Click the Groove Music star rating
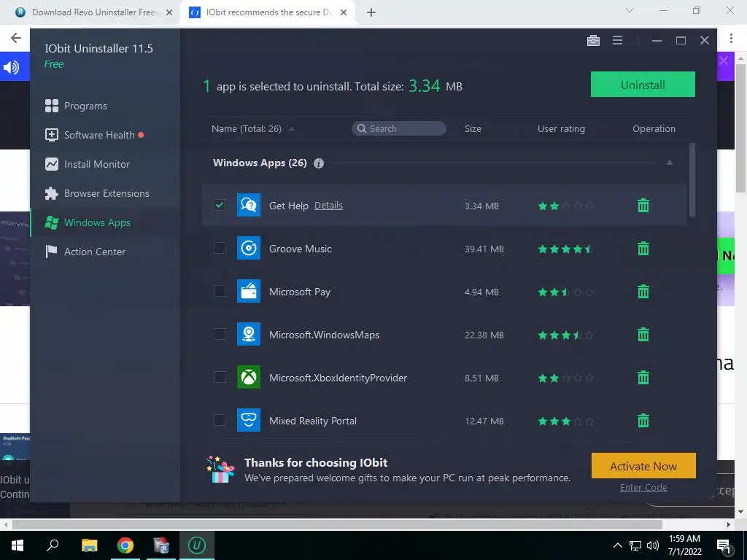The height and width of the screenshot is (560, 747). tap(565, 249)
